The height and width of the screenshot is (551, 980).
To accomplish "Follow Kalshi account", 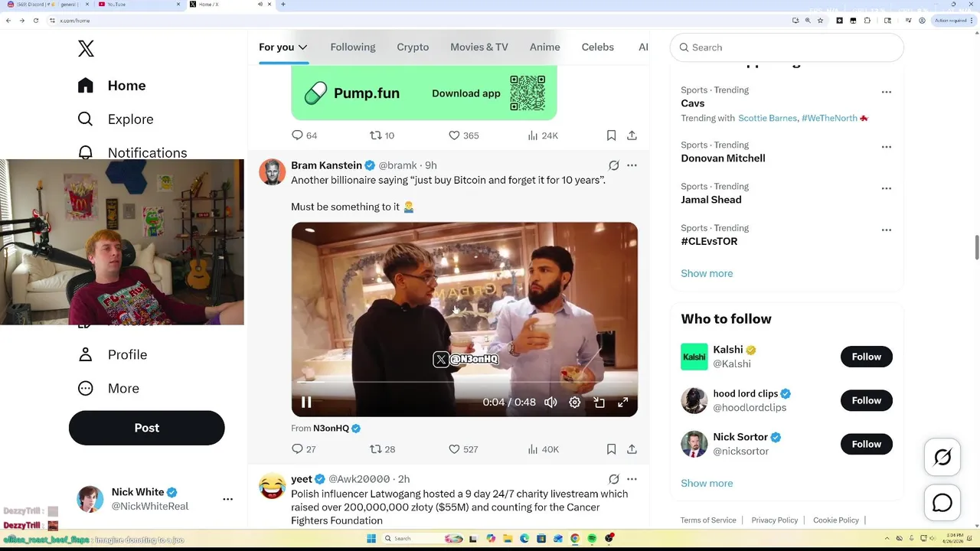I will click(867, 357).
